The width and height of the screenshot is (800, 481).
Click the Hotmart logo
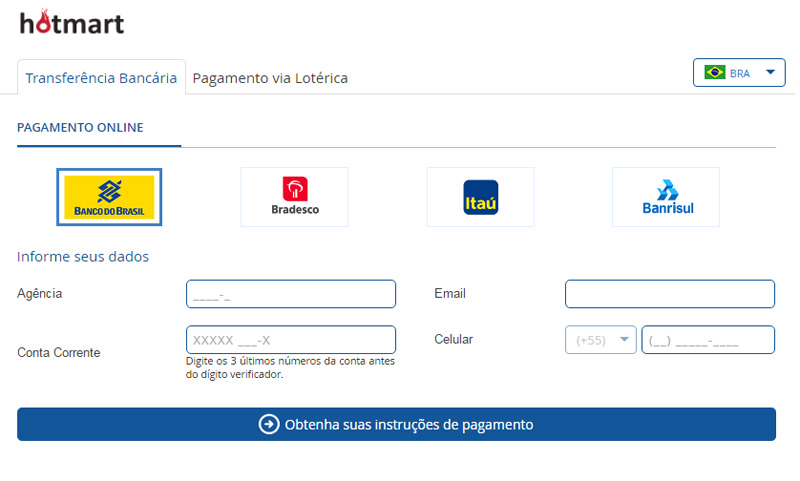(72, 22)
